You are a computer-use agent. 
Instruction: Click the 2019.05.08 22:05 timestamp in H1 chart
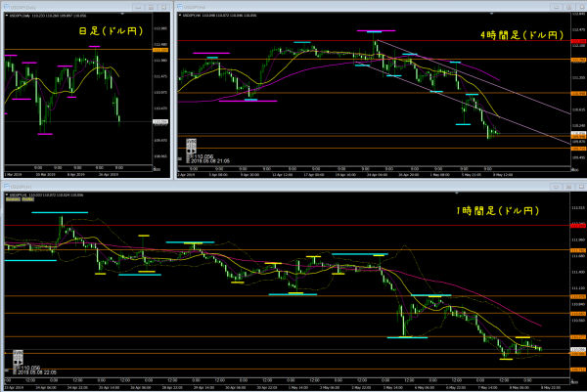click(x=37, y=372)
